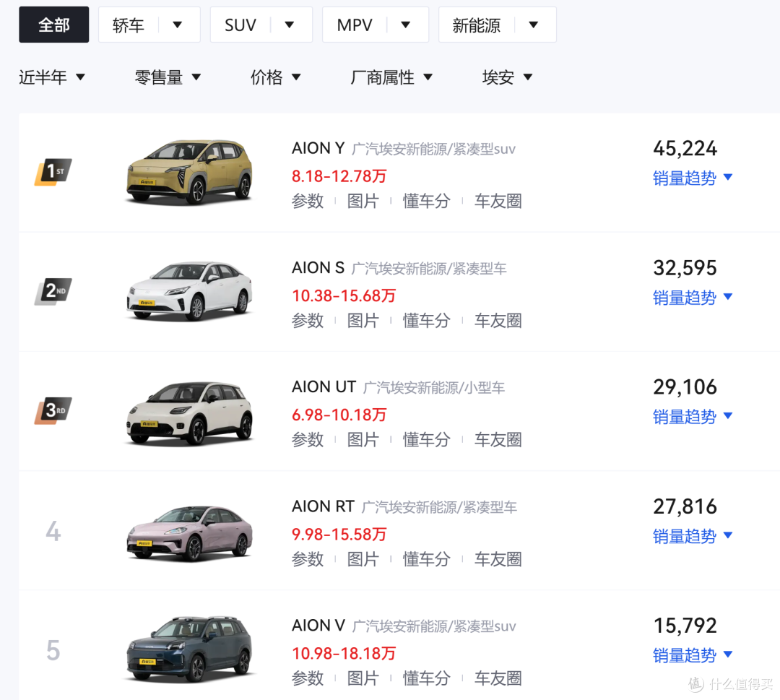Open 图片 for AION V
The width and height of the screenshot is (780, 700).
coord(363,678)
